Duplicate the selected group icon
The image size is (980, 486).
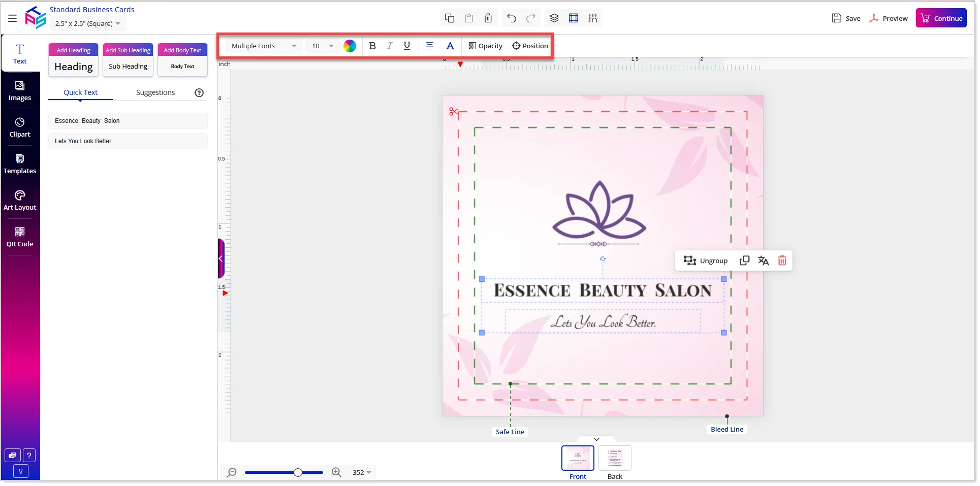744,261
